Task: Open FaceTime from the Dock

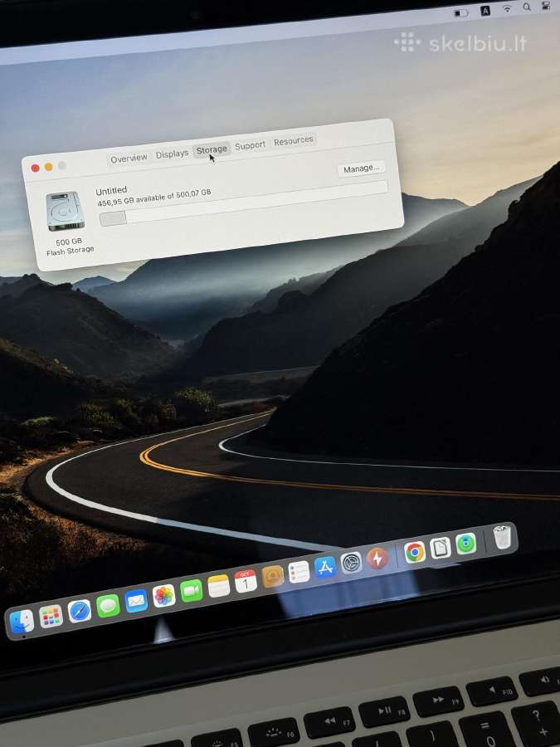Action: click(192, 591)
